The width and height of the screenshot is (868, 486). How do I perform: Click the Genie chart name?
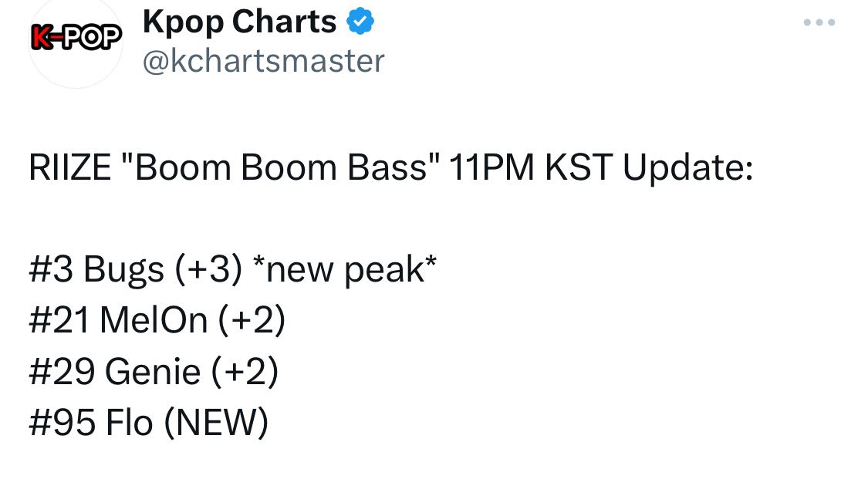(153, 372)
